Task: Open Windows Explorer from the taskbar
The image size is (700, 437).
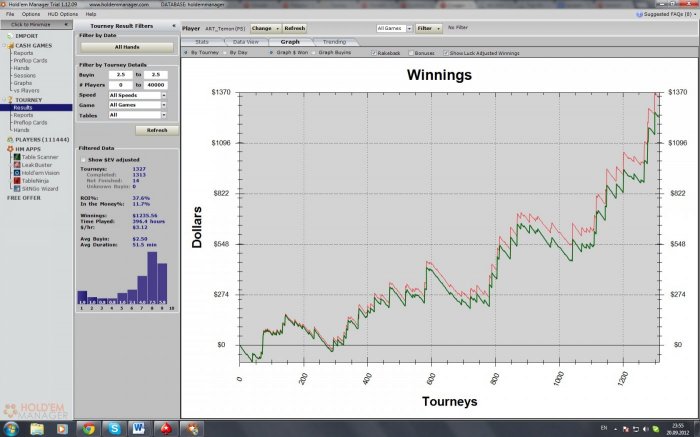Action: click(x=37, y=429)
